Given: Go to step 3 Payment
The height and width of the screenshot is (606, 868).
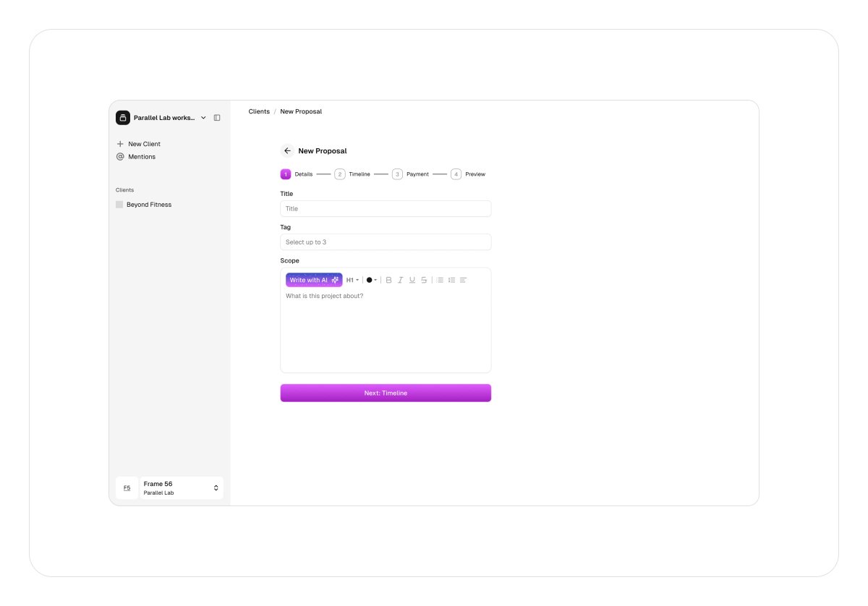Looking at the screenshot, I should 410,174.
